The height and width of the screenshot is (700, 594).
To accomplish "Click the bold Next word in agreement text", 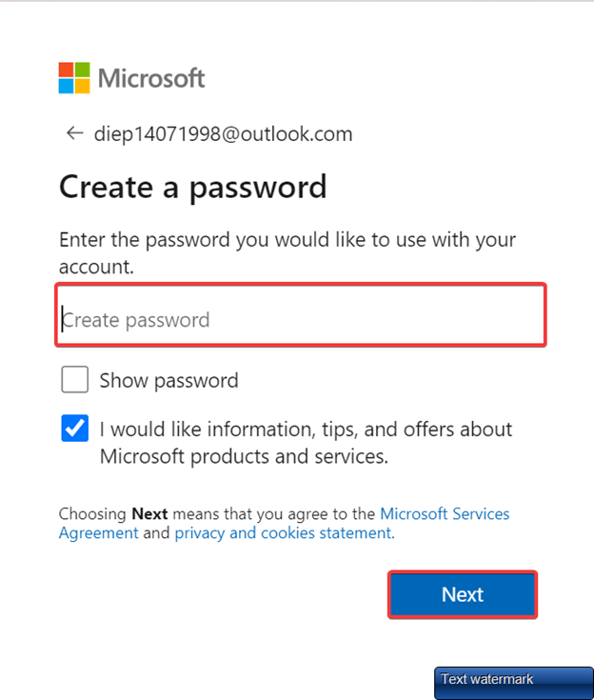I will [x=149, y=514].
